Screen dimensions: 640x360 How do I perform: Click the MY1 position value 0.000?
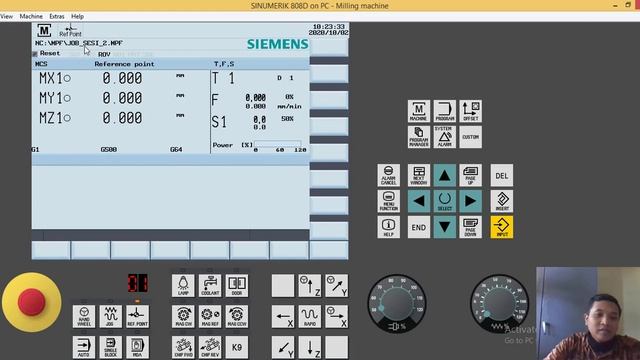122,98
